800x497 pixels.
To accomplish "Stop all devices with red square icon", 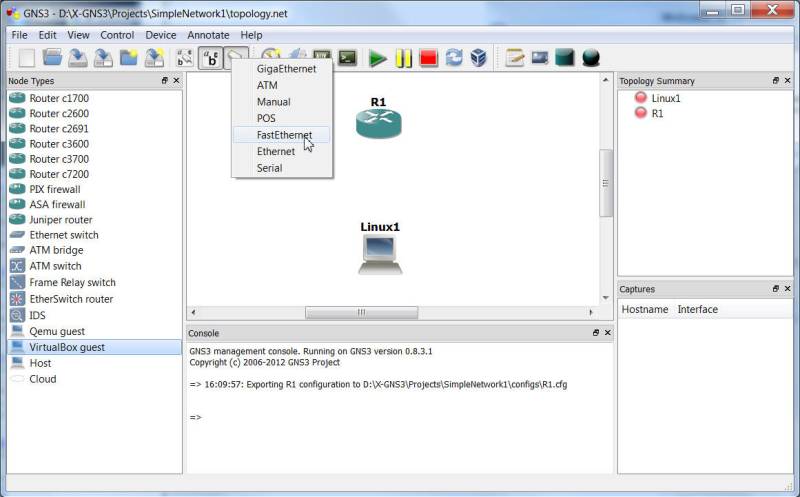I will pos(428,58).
